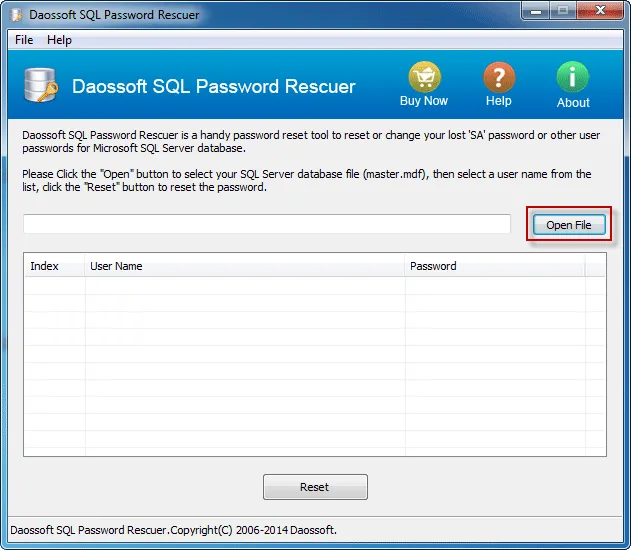The height and width of the screenshot is (550, 631).
Task: Open the Help menu in the menu bar
Action: pos(59,40)
